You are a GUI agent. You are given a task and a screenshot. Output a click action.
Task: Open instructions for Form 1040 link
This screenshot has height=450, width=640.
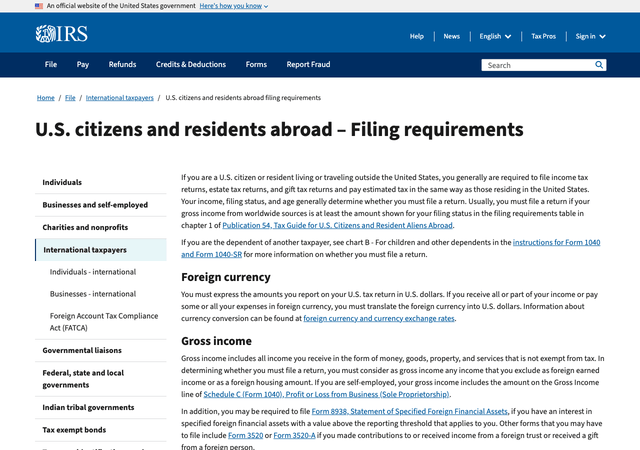[556, 243]
